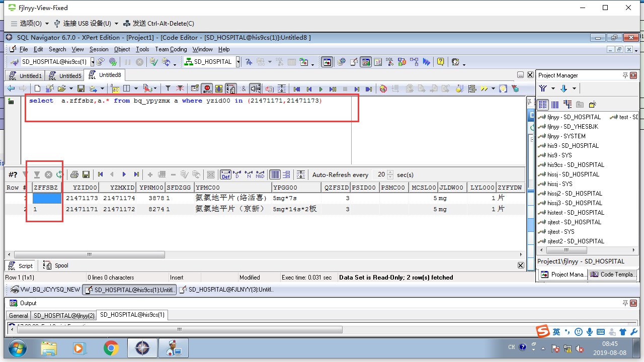Open the General output tab

pos(18,316)
